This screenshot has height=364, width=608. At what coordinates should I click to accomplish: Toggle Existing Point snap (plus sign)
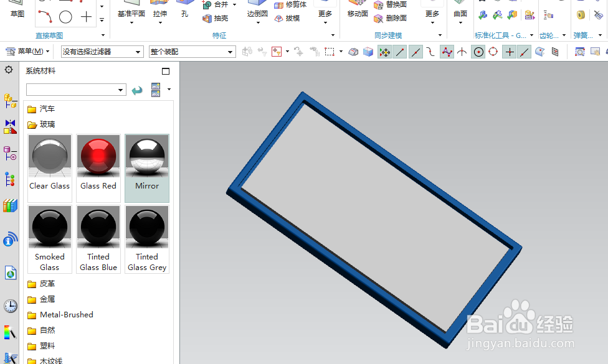tap(510, 52)
